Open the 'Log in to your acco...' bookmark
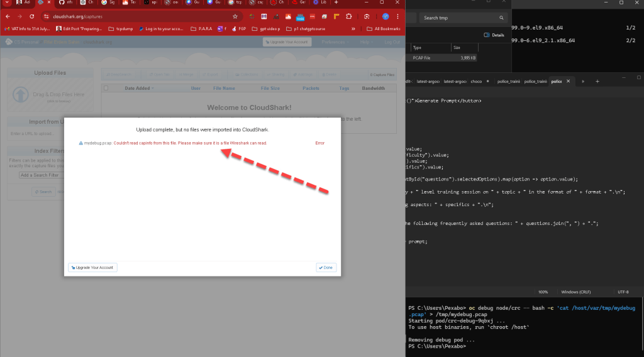644x357 pixels. coord(161,29)
